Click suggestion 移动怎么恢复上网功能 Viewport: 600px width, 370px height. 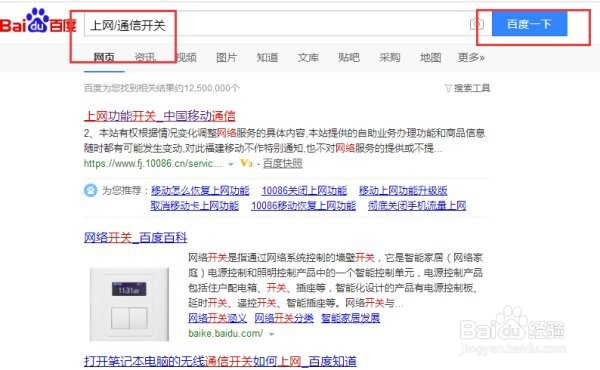200,190
